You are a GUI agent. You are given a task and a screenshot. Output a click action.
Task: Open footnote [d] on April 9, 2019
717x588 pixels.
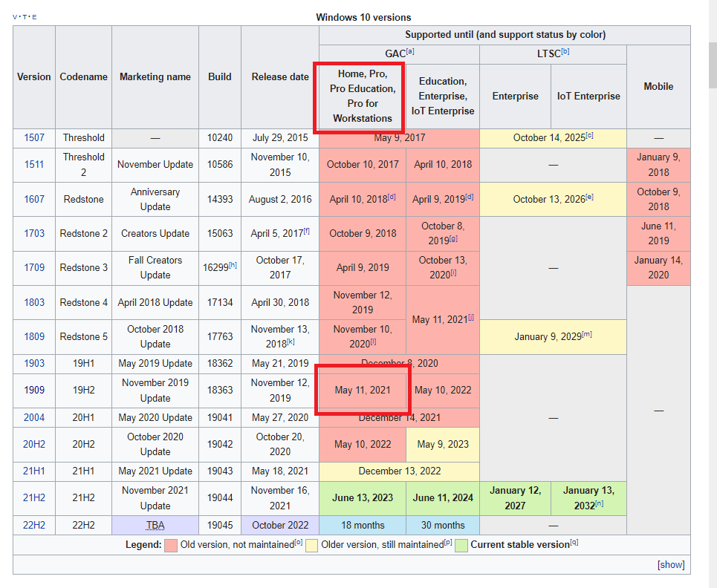(469, 197)
